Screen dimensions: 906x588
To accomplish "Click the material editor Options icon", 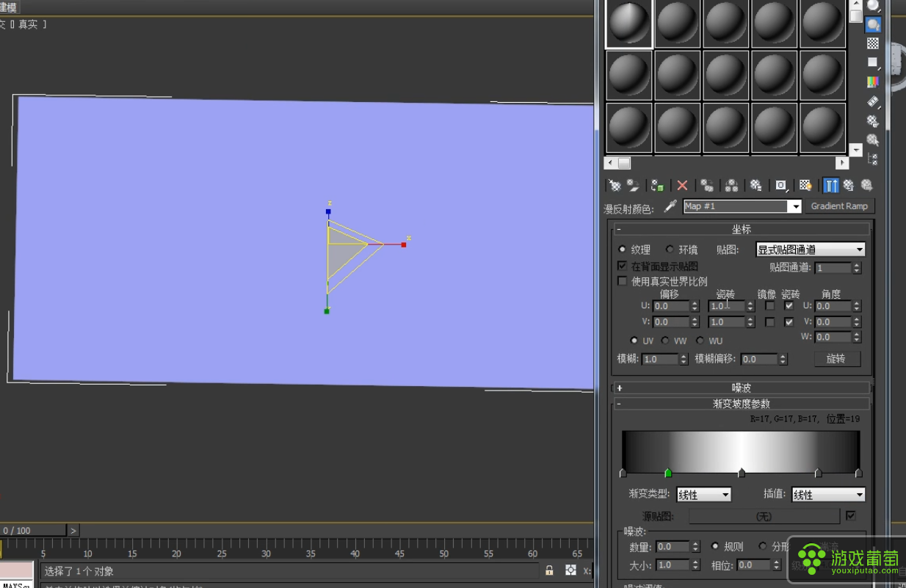I will (873, 120).
